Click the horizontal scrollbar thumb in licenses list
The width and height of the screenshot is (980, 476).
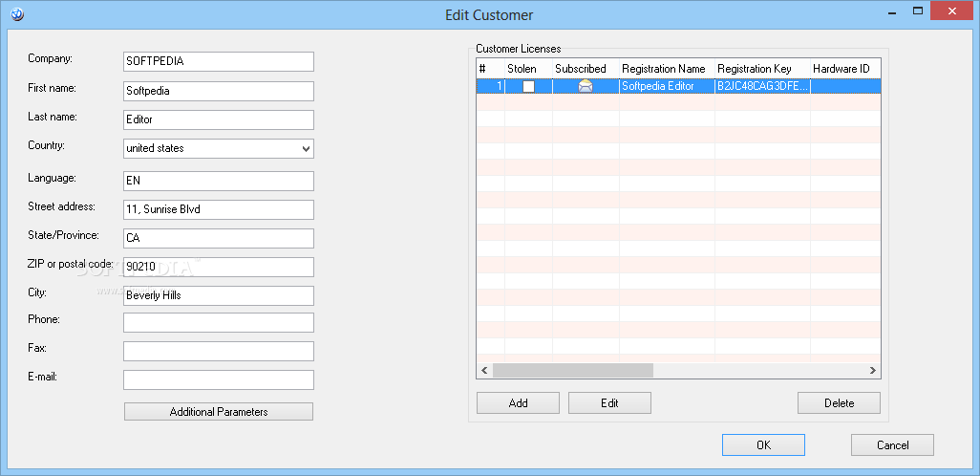pos(572,370)
